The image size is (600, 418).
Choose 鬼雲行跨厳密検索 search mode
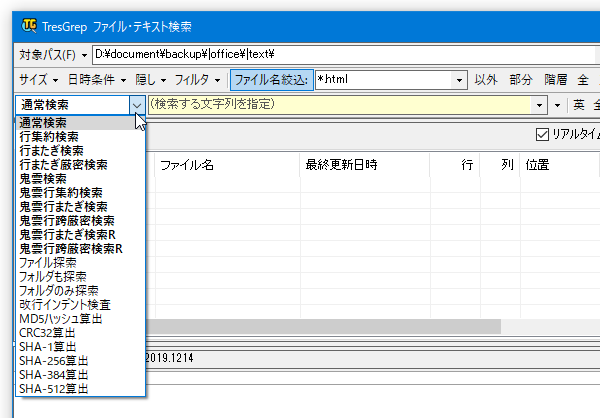pyautogui.click(x=80, y=221)
